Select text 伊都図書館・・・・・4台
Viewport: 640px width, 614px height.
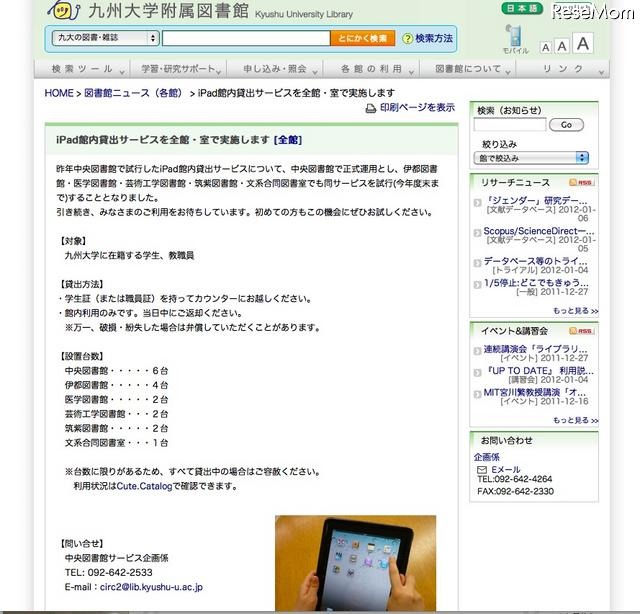click(116, 385)
